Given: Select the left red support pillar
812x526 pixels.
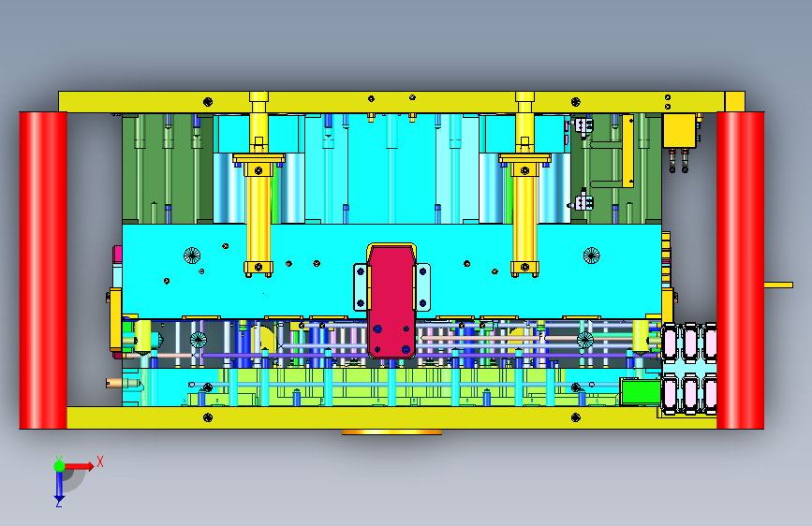Looking at the screenshot, I should click(x=43, y=270).
